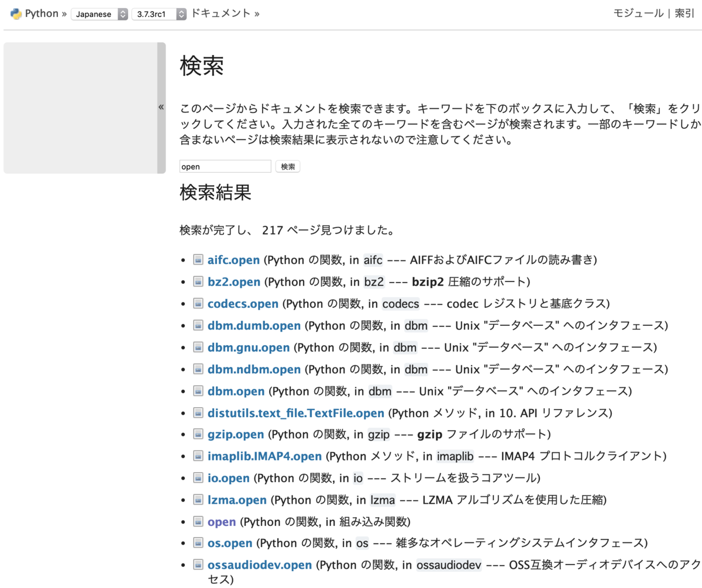Click the "codecs" module tag text
The image size is (702, 588).
pyautogui.click(x=401, y=304)
